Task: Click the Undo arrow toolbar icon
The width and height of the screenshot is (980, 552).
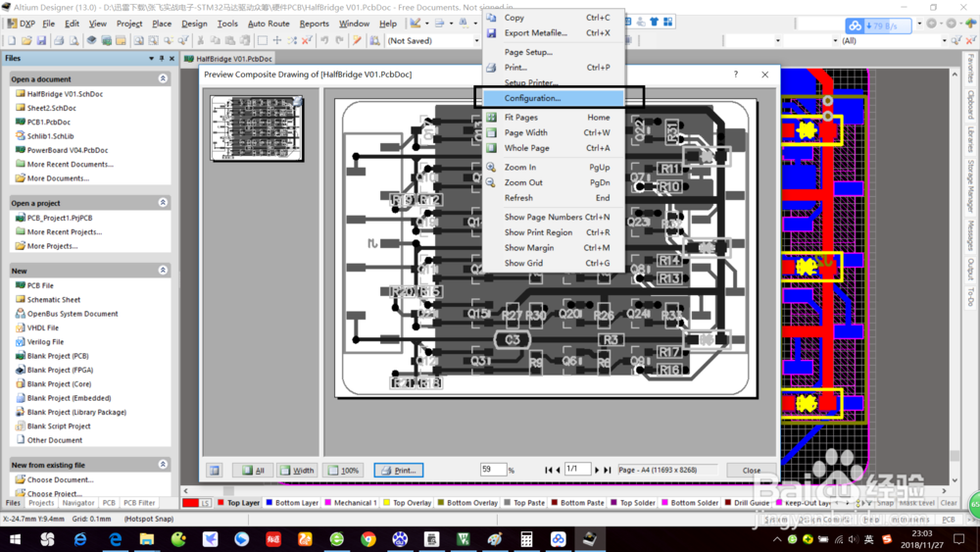Action: [324, 40]
